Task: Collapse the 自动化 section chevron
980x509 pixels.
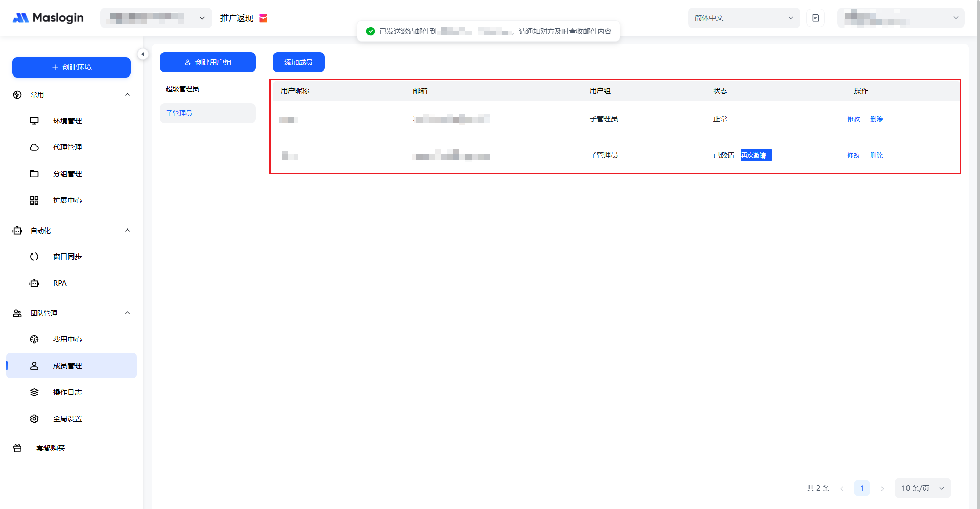Action: click(x=127, y=231)
